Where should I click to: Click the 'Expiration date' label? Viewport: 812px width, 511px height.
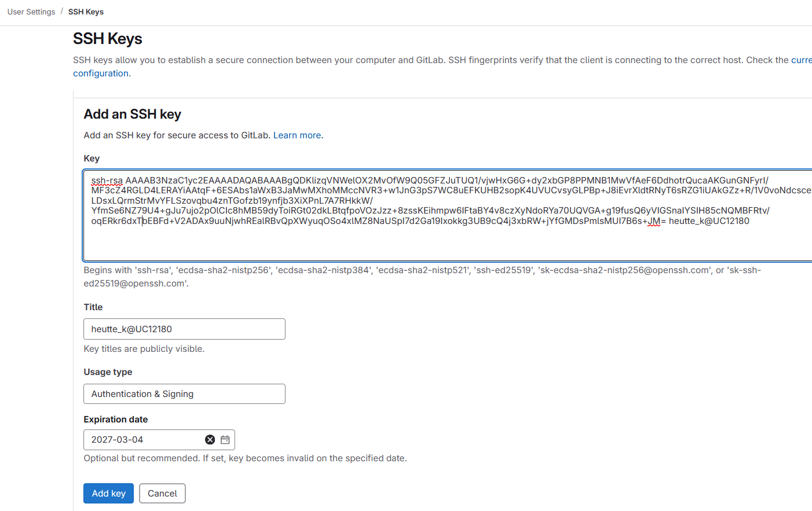tap(115, 419)
